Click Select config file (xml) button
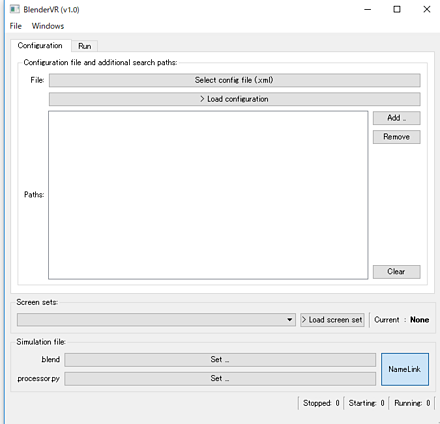This screenshot has height=424, width=440. tap(235, 80)
